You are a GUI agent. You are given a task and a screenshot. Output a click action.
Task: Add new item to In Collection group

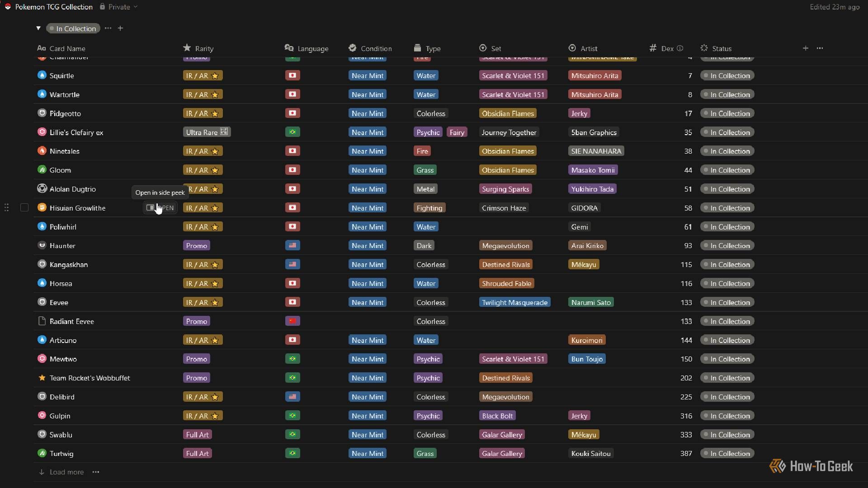[120, 28]
